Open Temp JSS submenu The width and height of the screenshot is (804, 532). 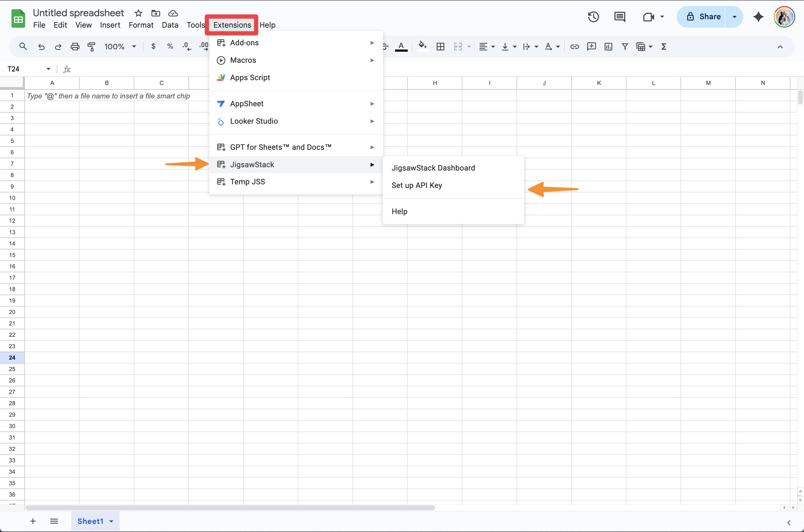tap(296, 182)
